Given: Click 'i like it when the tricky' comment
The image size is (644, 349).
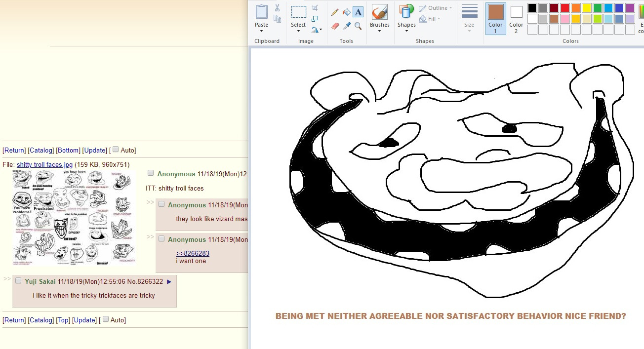Looking at the screenshot, I should coord(94,296).
